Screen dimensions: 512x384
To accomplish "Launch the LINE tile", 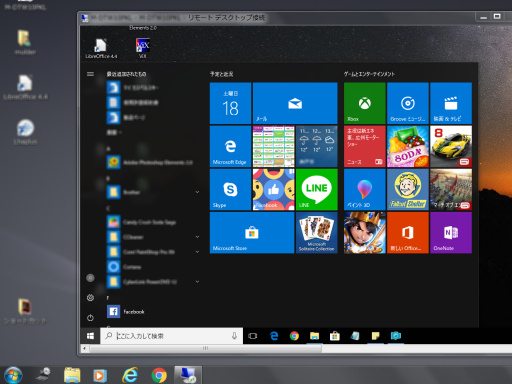I will coord(317,189).
